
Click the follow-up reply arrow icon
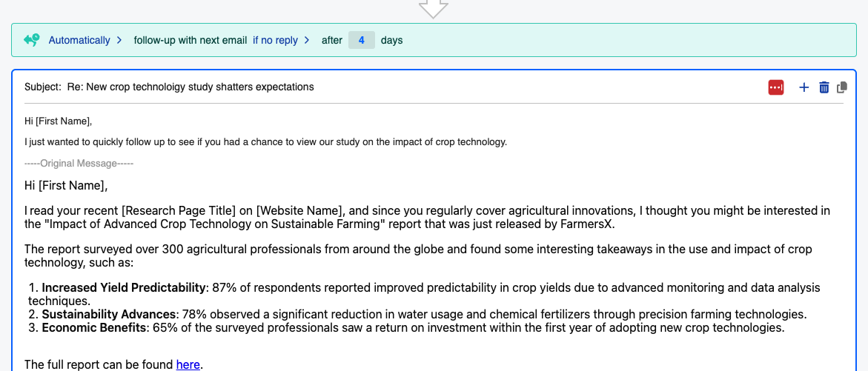(31, 40)
